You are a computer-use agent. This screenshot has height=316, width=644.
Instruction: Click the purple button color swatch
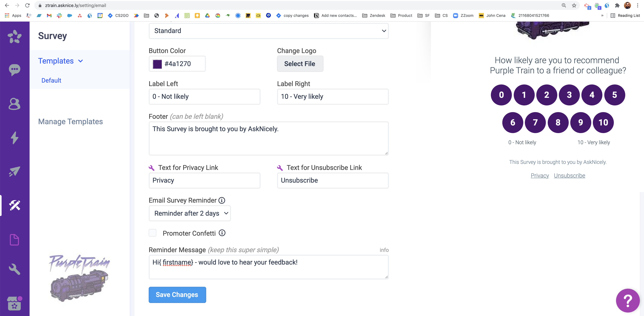(x=157, y=64)
